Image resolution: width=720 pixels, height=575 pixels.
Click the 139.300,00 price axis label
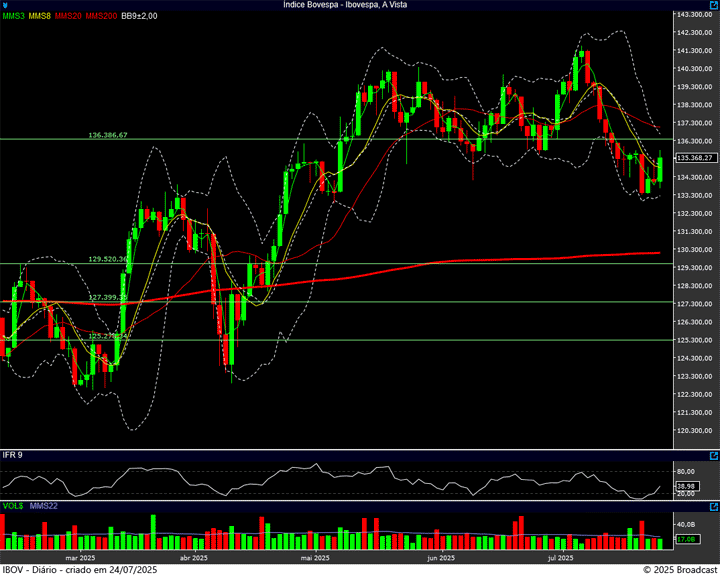[x=695, y=87]
